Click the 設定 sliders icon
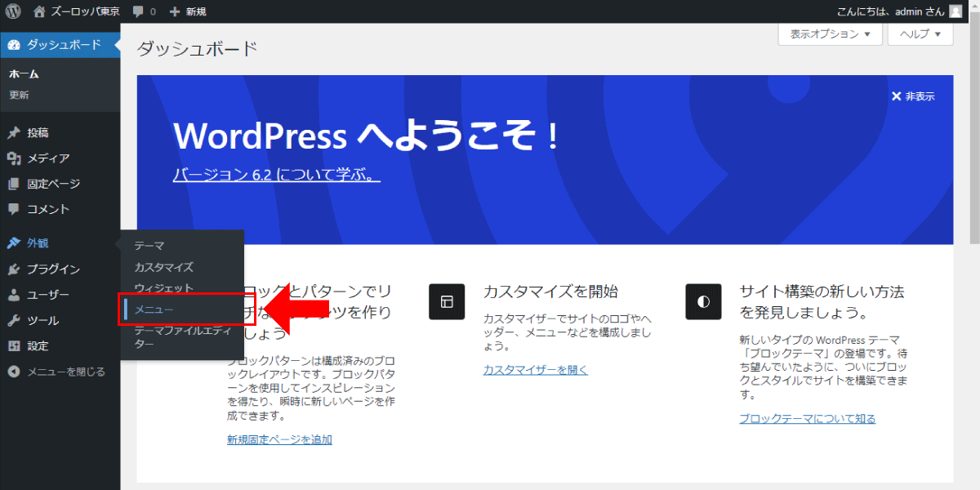The width and height of the screenshot is (980, 490). click(x=14, y=345)
